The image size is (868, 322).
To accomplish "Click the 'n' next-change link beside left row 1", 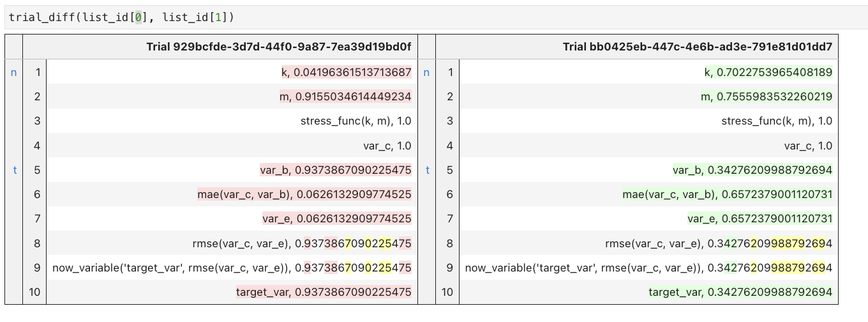I will click(x=13, y=73).
